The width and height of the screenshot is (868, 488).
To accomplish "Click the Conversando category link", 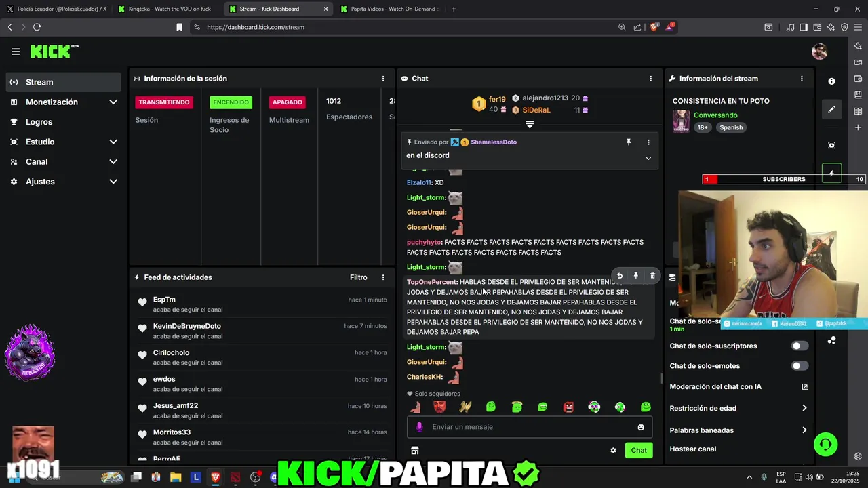I will pyautogui.click(x=715, y=115).
